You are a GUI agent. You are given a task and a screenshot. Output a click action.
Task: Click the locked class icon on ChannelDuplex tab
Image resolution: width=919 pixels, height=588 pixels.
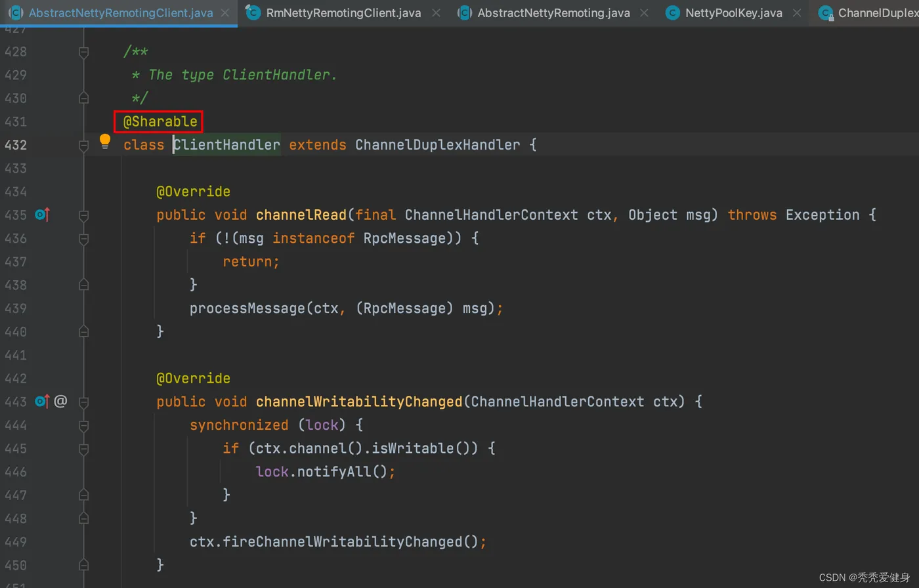click(825, 12)
